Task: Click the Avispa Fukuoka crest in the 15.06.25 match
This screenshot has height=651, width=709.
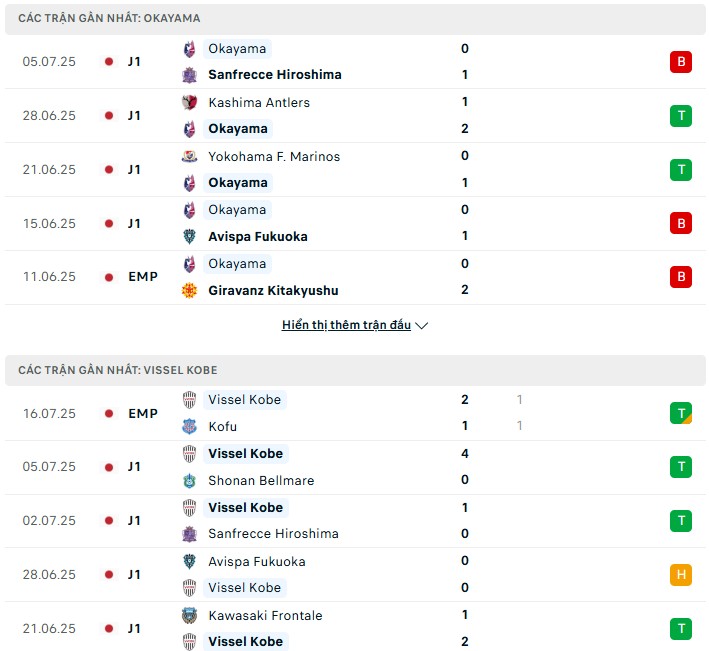Action: pos(189,236)
